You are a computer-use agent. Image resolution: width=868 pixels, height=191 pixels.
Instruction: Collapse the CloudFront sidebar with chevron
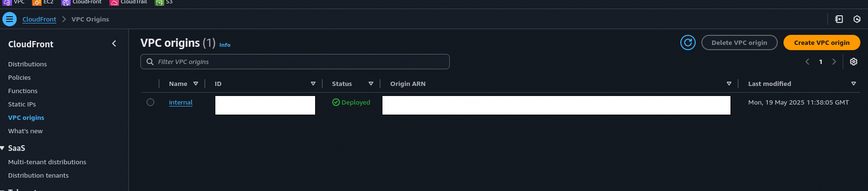pos(114,43)
